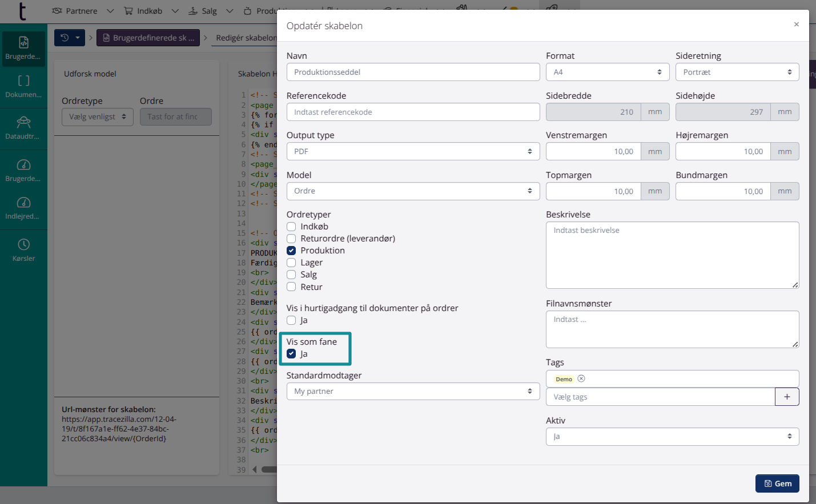Open the Salg menu
This screenshot has height=504, width=816.
coord(210,11)
